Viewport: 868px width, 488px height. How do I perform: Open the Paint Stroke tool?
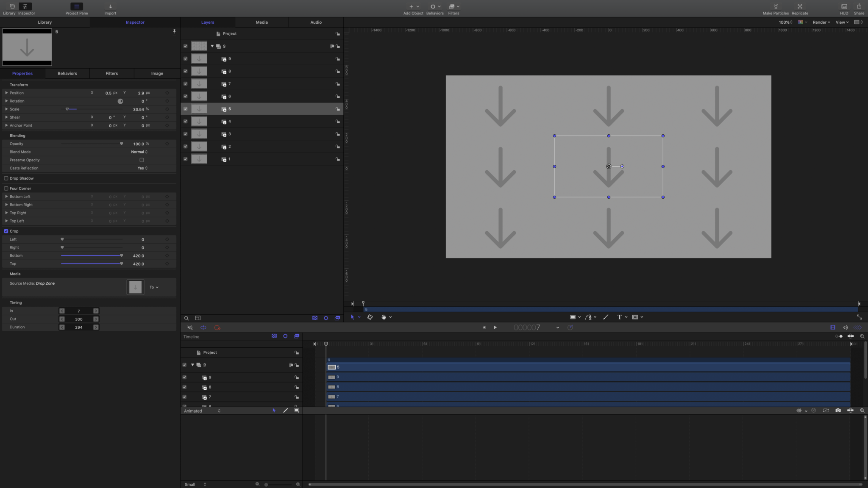point(605,317)
